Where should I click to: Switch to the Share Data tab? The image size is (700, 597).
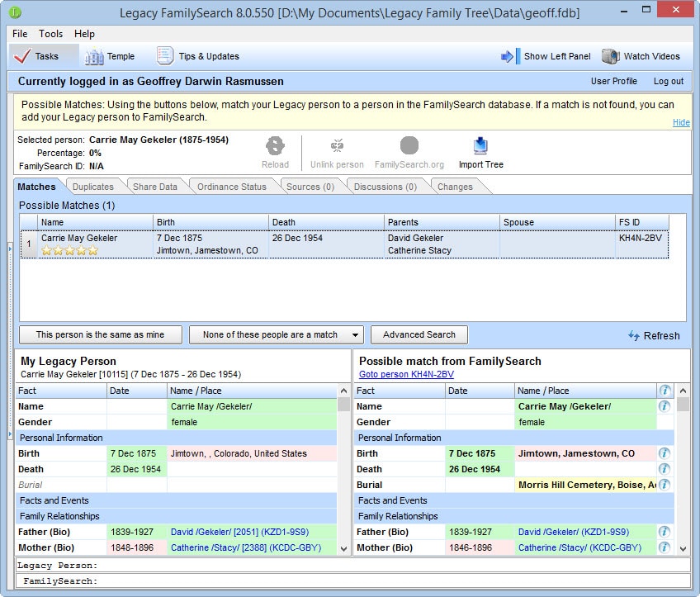(155, 187)
